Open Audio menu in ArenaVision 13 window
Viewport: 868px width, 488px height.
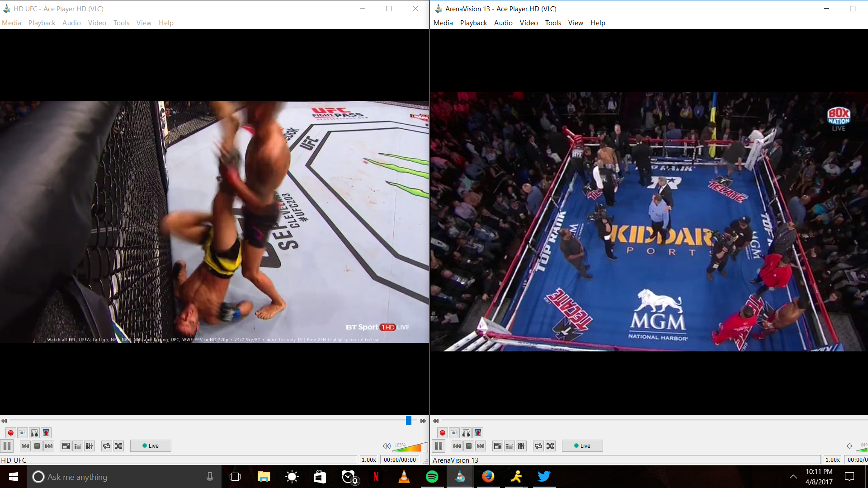[503, 23]
